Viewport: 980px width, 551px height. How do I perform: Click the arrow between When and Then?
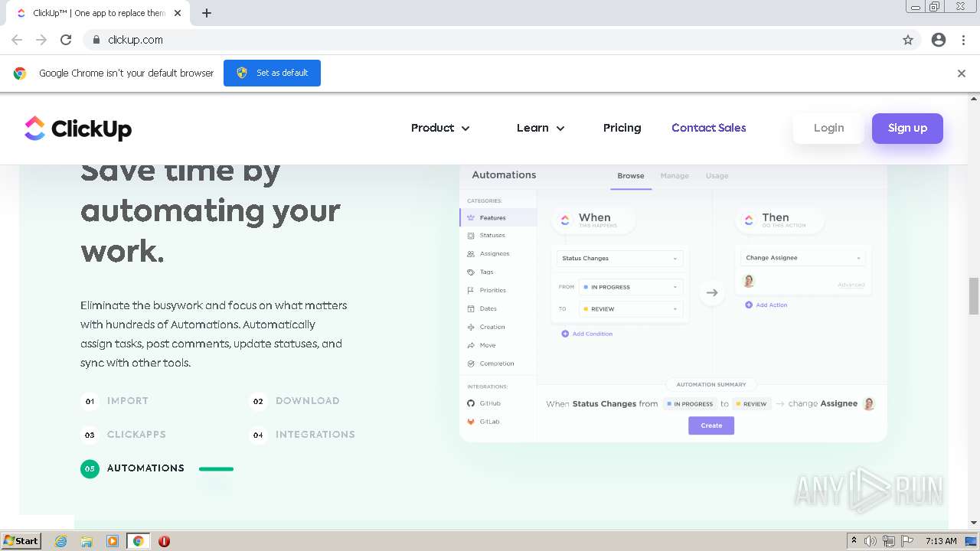[x=712, y=292]
